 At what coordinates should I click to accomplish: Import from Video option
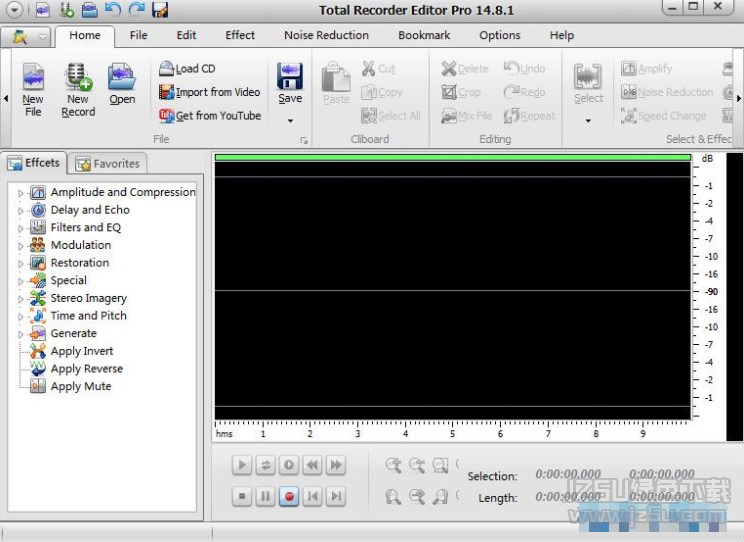click(x=209, y=92)
